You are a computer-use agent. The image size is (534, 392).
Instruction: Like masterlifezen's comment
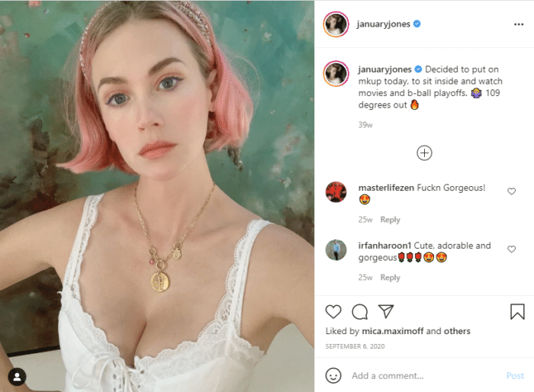[x=511, y=191]
